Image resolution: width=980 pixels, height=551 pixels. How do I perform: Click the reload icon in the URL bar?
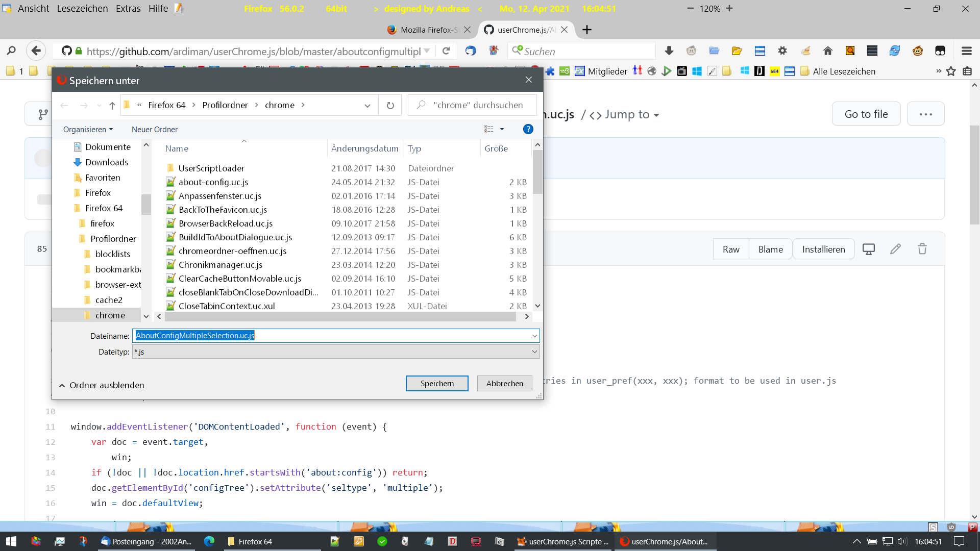point(446,51)
